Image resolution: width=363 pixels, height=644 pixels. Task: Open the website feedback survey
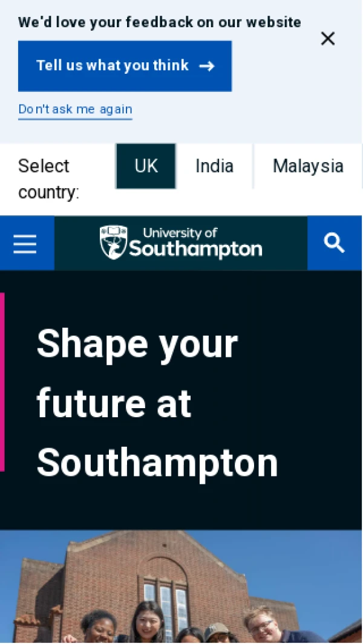(x=125, y=65)
